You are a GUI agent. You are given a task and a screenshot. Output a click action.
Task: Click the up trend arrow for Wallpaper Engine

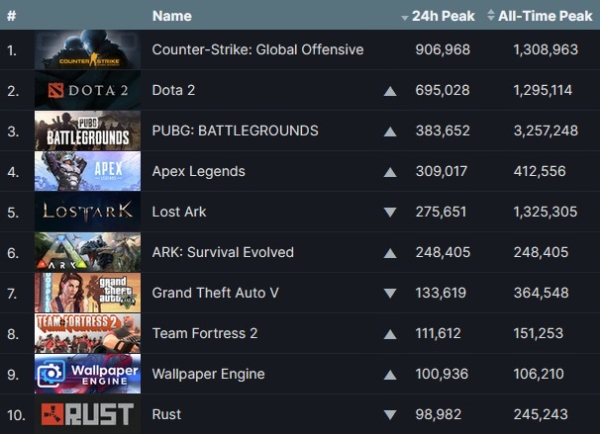coord(390,375)
